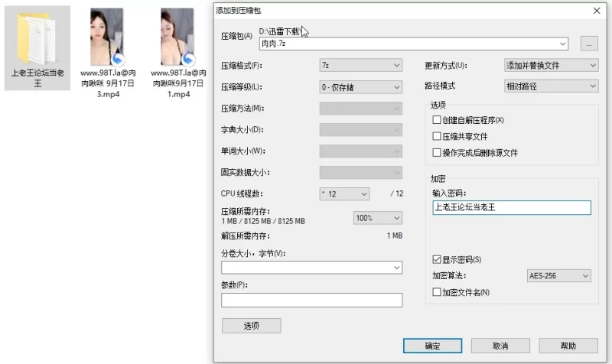Click the 上老王论坛当老王 folder name label
Viewport: 612px width, 364px height.
coord(37,78)
